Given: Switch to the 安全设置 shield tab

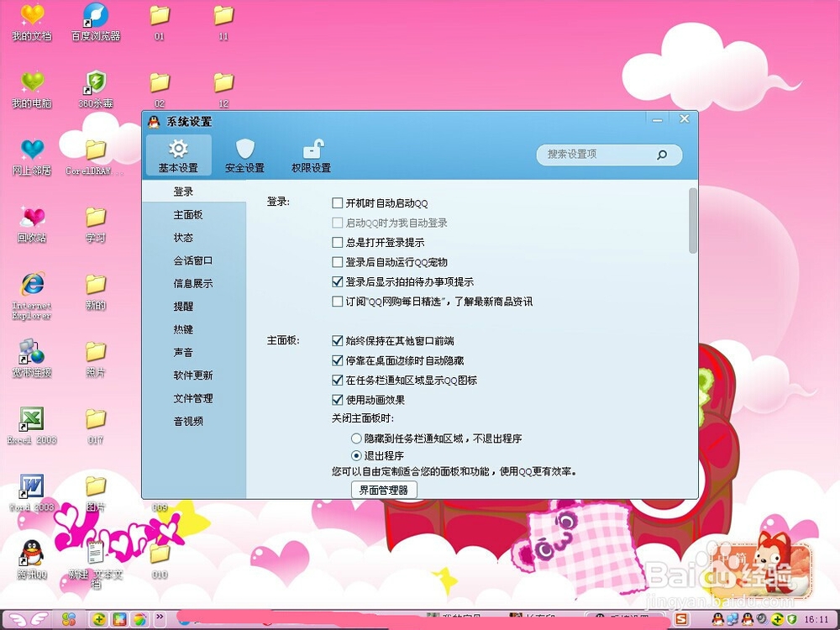Looking at the screenshot, I should point(244,155).
